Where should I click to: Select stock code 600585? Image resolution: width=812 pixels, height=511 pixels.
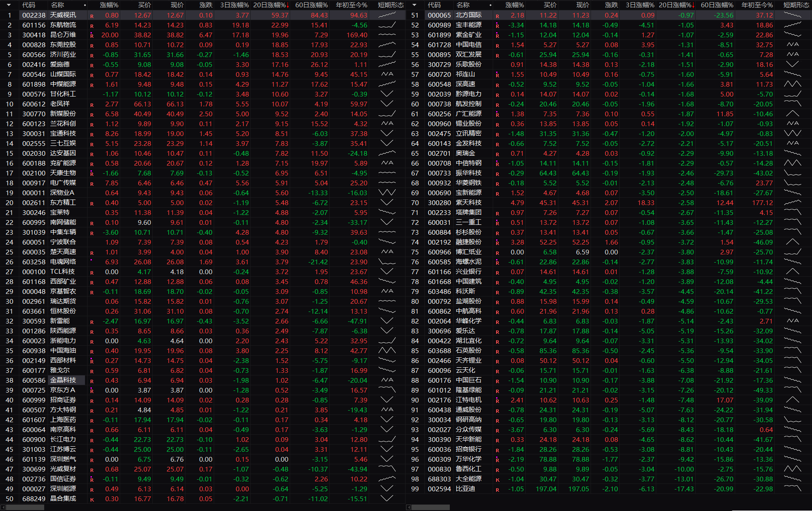(x=439, y=262)
